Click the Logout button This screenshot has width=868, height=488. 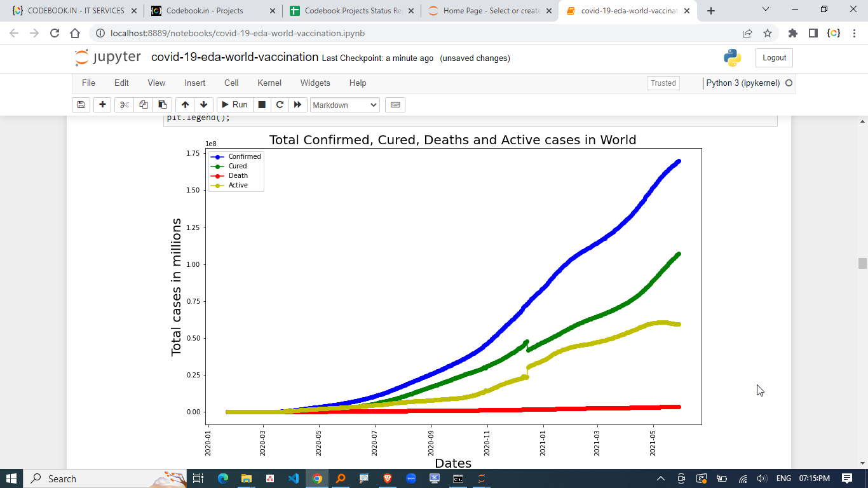tap(774, 58)
